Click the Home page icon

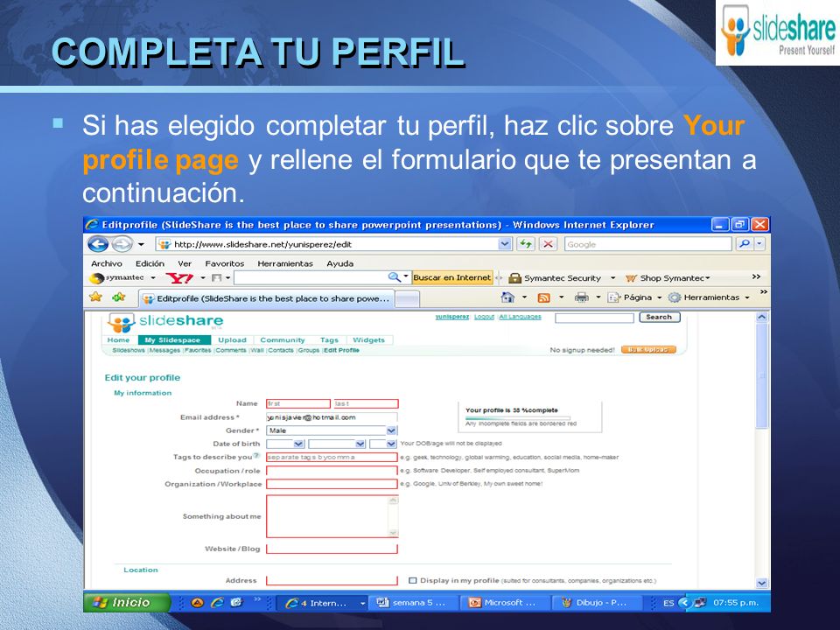click(x=507, y=297)
